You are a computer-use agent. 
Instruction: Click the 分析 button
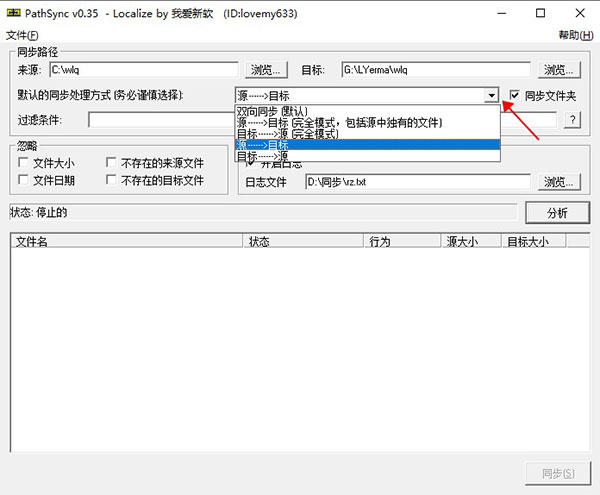(558, 213)
